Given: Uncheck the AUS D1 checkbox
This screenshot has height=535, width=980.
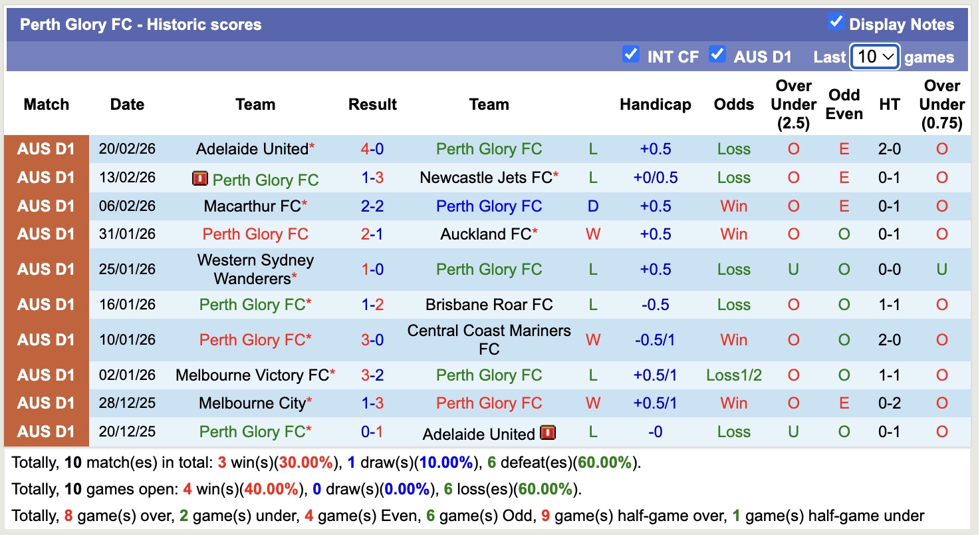Looking at the screenshot, I should click(x=717, y=55).
